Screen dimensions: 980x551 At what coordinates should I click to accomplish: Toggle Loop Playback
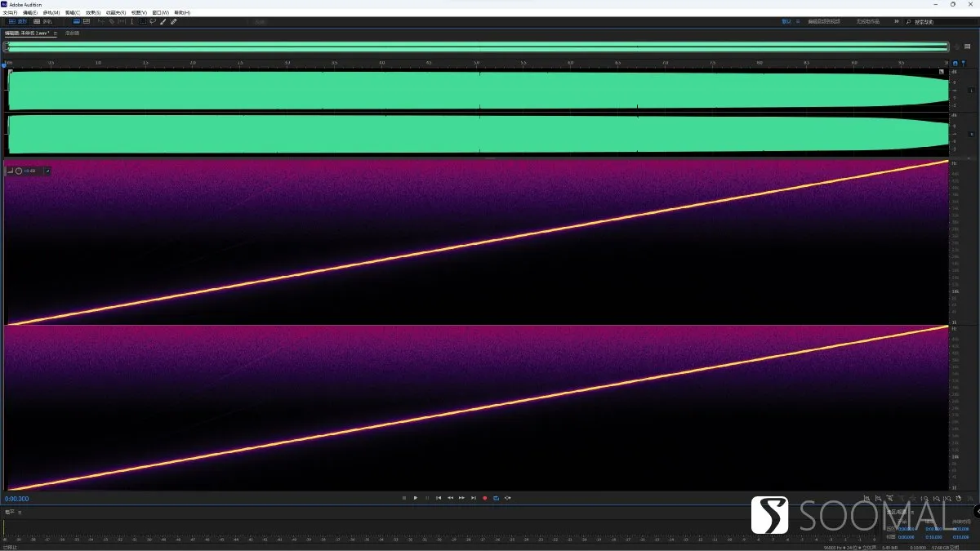point(496,497)
